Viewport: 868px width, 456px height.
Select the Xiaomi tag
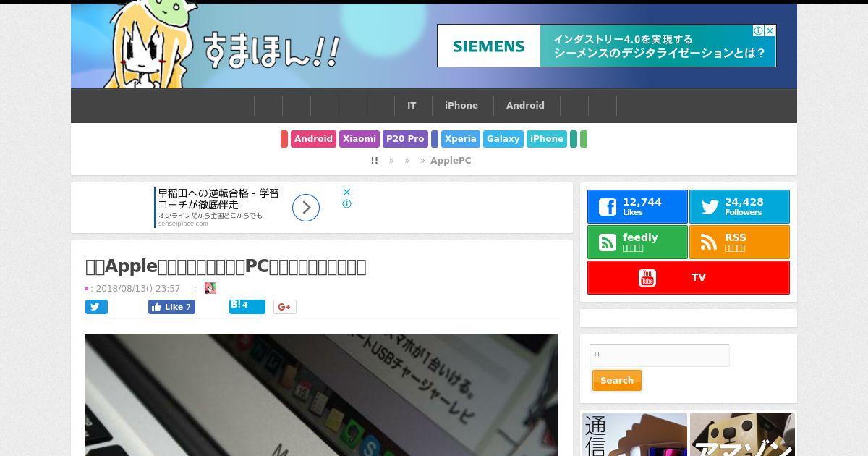click(x=359, y=139)
